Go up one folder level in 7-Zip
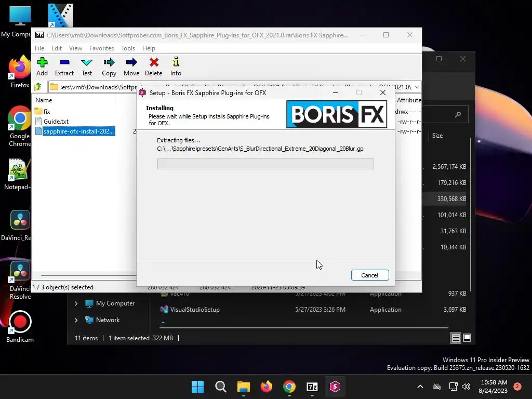The height and width of the screenshot is (399, 532). tap(38, 87)
